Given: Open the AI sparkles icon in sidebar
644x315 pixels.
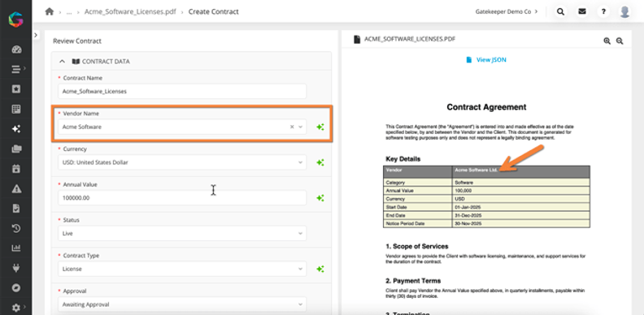Looking at the screenshot, I should 16,129.
